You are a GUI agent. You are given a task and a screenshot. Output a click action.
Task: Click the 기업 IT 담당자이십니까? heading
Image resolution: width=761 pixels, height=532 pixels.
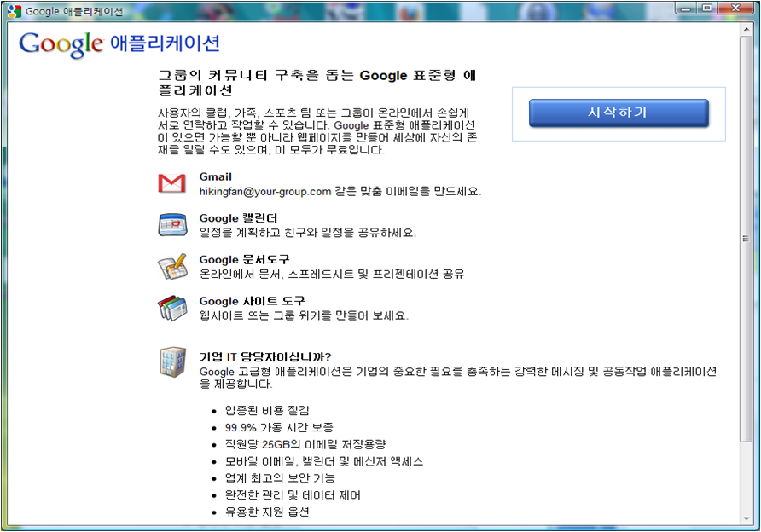point(265,357)
